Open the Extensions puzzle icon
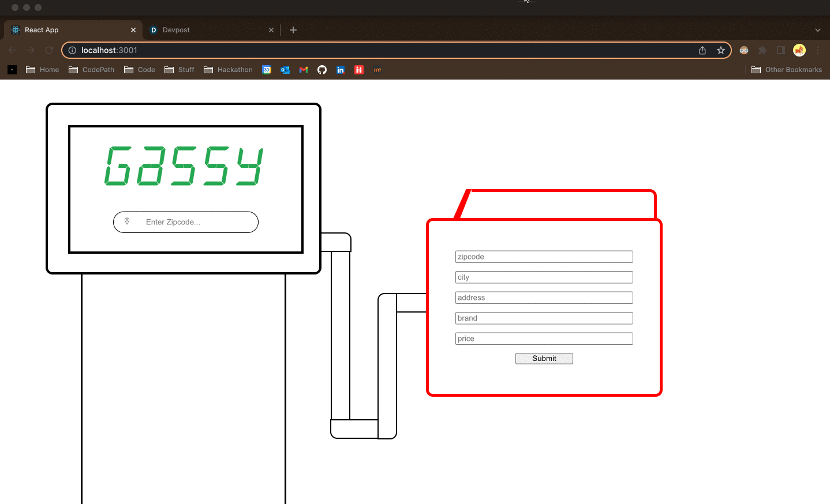Screen dimensions: 830x504 point(762,50)
